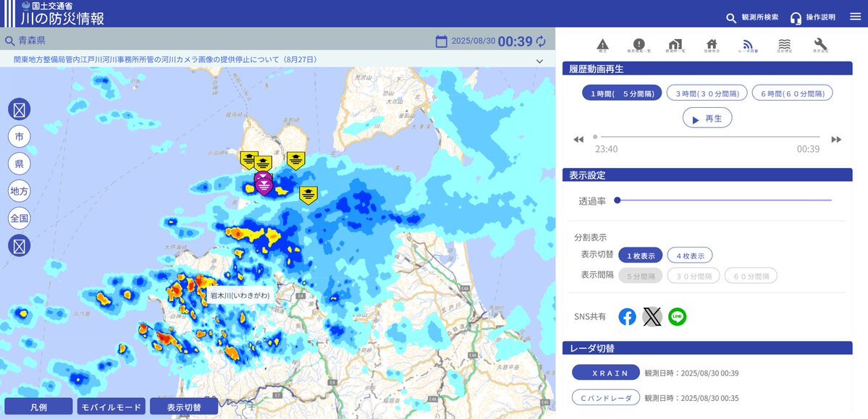This screenshot has height=419, width=868.
Task: Open the 表示設定 wrench icon
Action: (x=821, y=46)
